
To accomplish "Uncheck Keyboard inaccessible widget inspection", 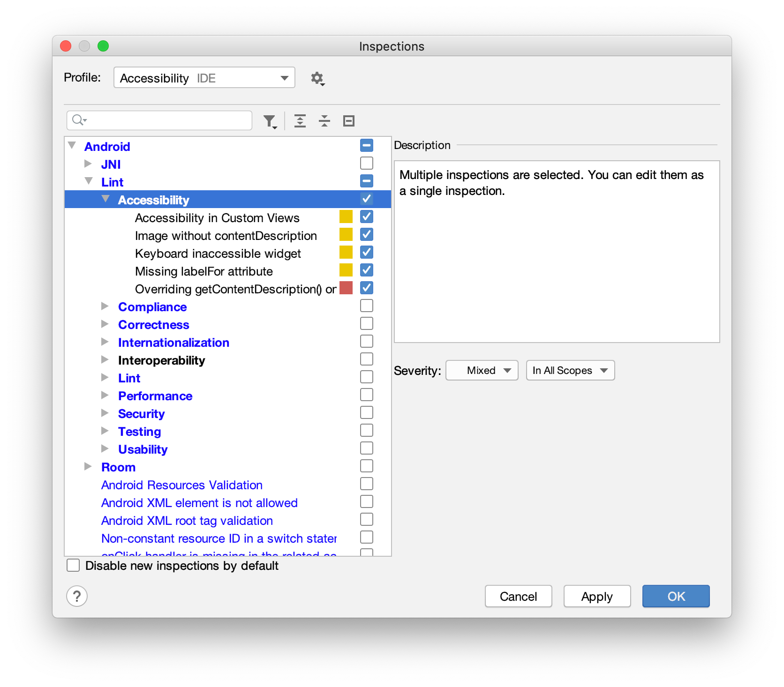I will tap(367, 252).
